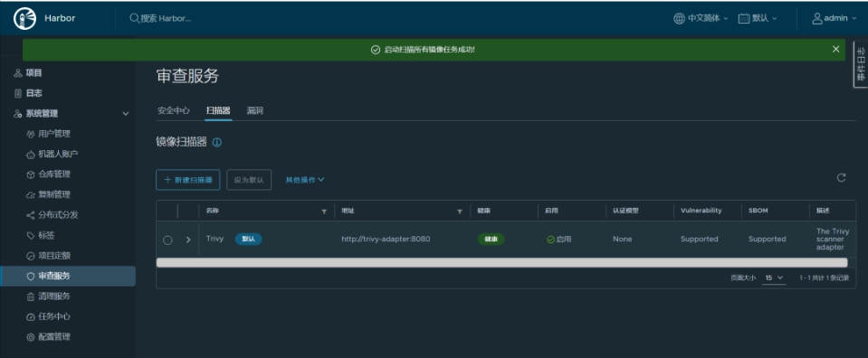
Task: Select the Trivy scanner radio button
Action: pos(167,240)
